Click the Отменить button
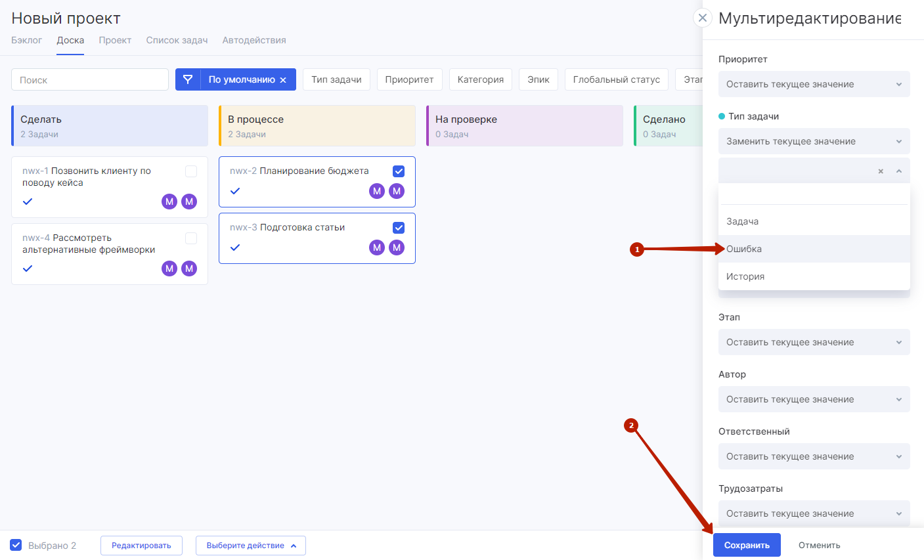Image resolution: width=924 pixels, height=560 pixels. pos(819,545)
